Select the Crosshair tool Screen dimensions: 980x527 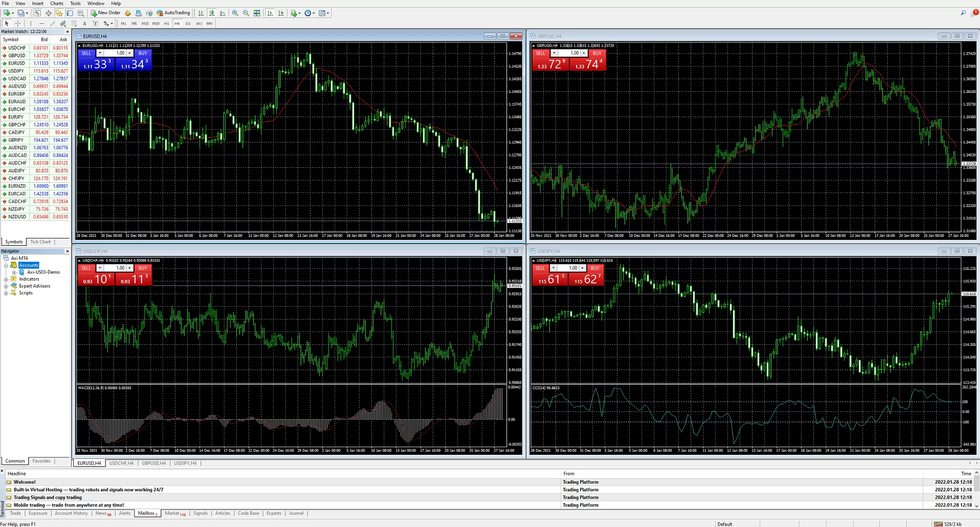pos(18,23)
